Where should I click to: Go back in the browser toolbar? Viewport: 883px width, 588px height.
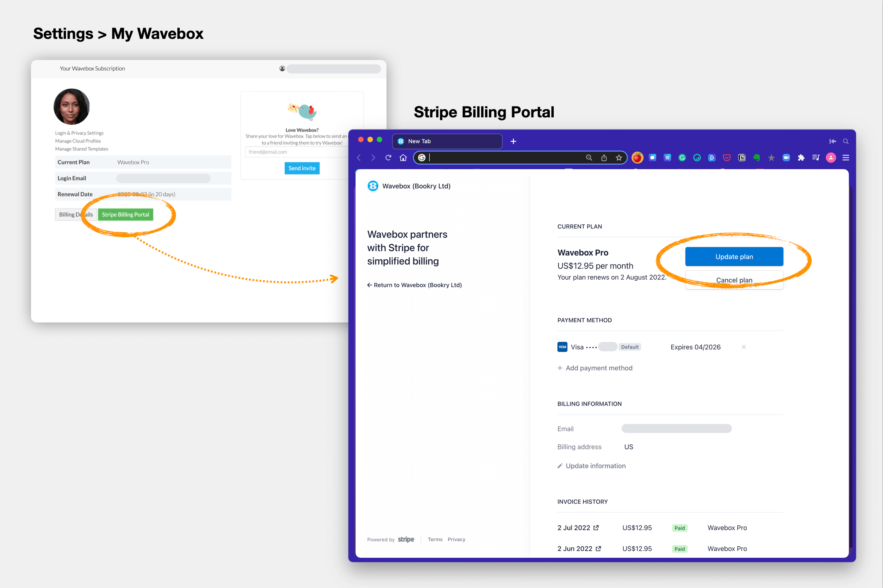click(x=359, y=158)
